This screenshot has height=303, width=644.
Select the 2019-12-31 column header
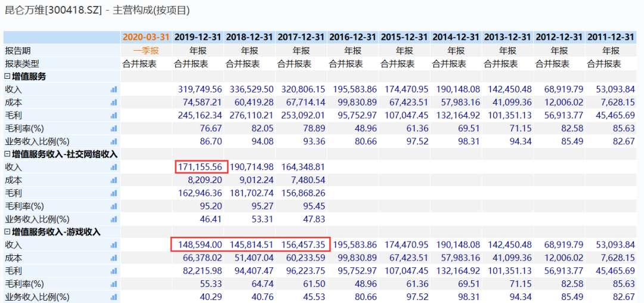coord(198,38)
